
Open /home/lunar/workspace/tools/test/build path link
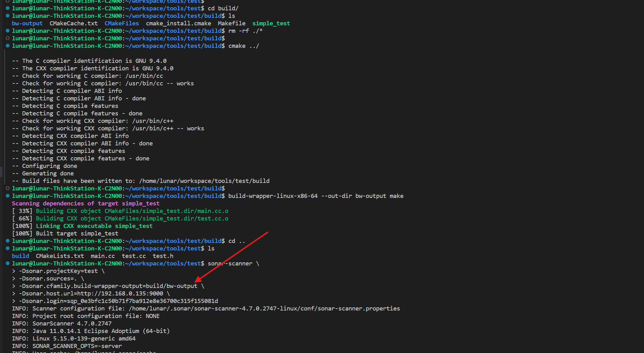[204, 181]
